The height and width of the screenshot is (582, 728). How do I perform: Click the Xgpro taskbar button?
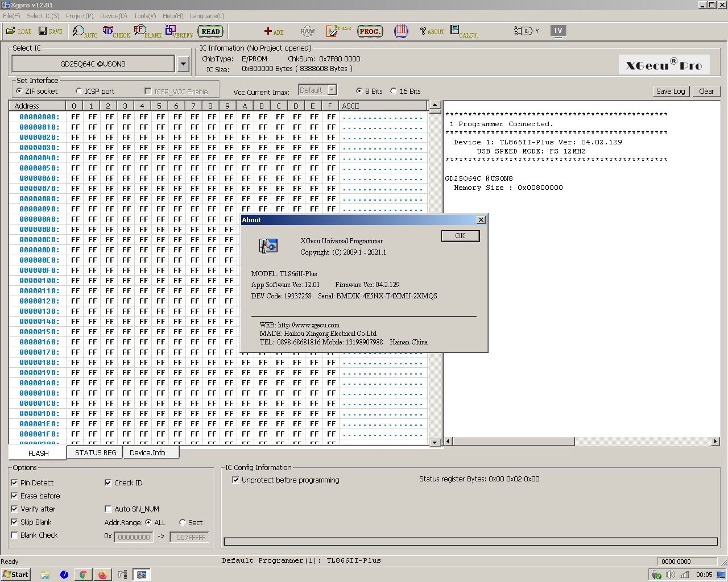coord(142,575)
